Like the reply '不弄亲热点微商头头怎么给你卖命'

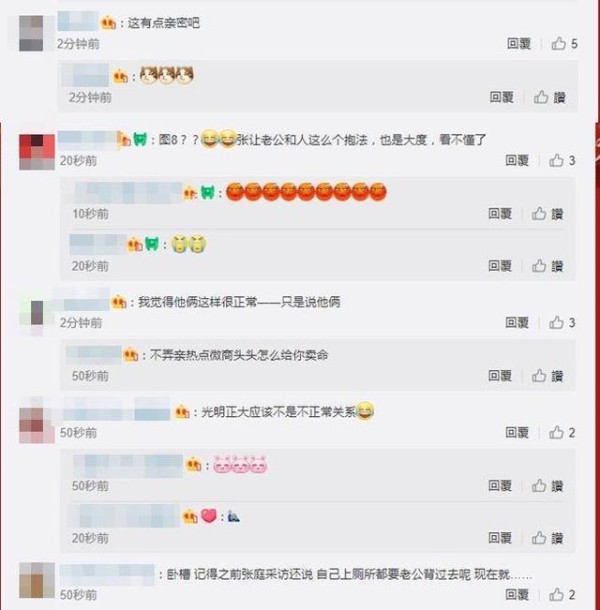point(547,376)
